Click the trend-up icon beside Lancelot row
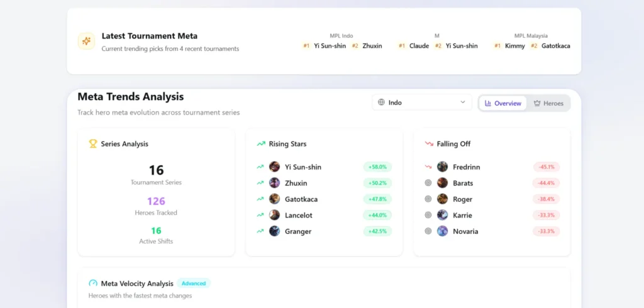 pos(260,215)
